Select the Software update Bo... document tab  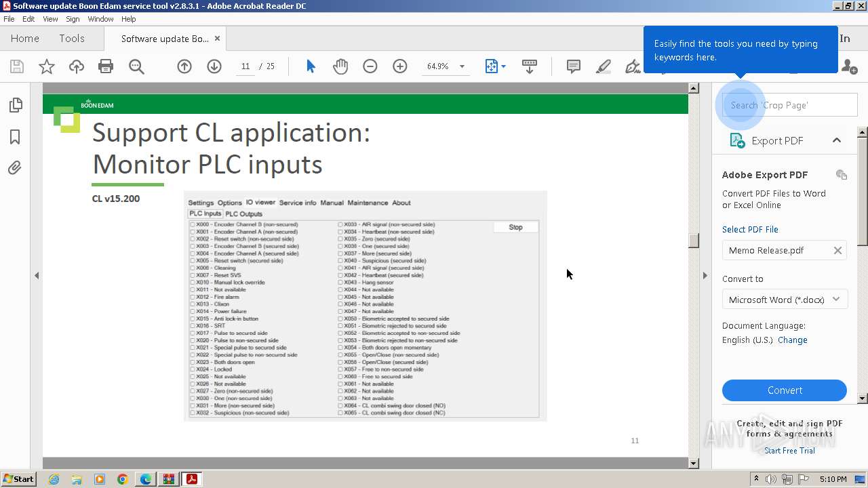[165, 39]
